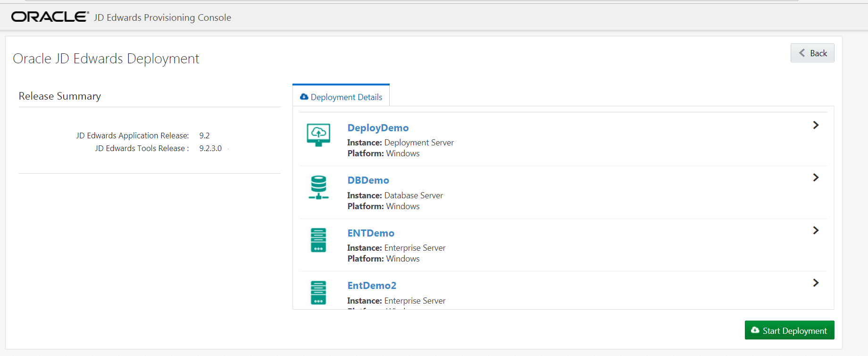The image size is (868, 356).
Task: Click the Instance: Deployment Server text
Action: tap(401, 143)
